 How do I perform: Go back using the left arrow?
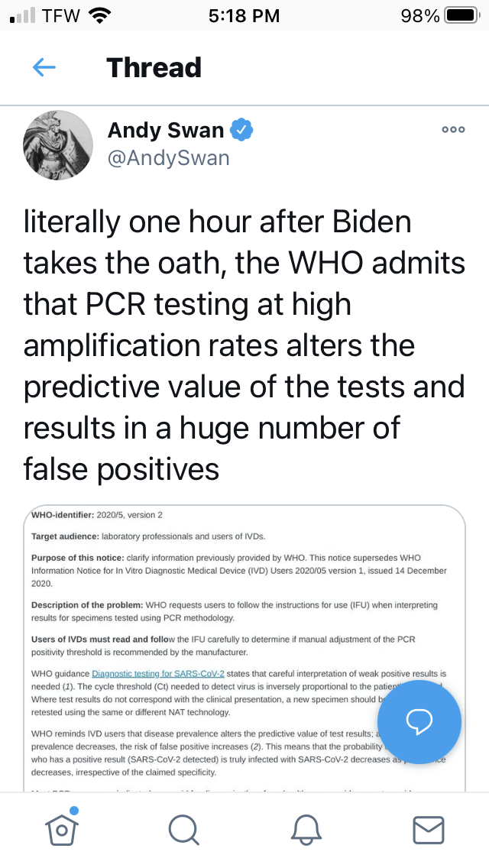click(x=44, y=67)
